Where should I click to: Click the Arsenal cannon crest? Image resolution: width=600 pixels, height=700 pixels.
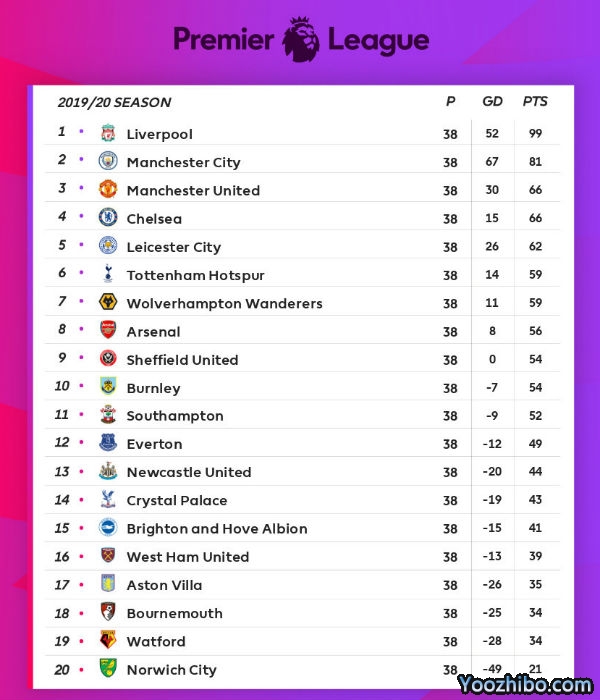coord(108,330)
